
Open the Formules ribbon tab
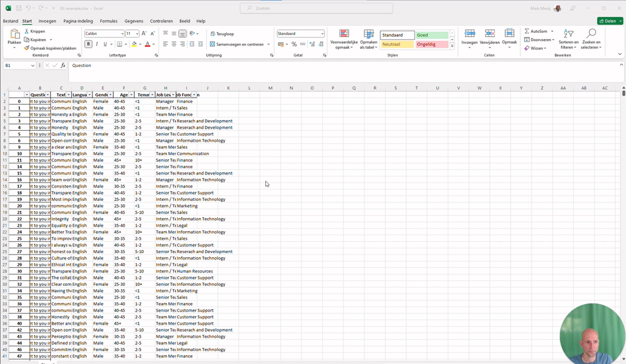pos(109,21)
